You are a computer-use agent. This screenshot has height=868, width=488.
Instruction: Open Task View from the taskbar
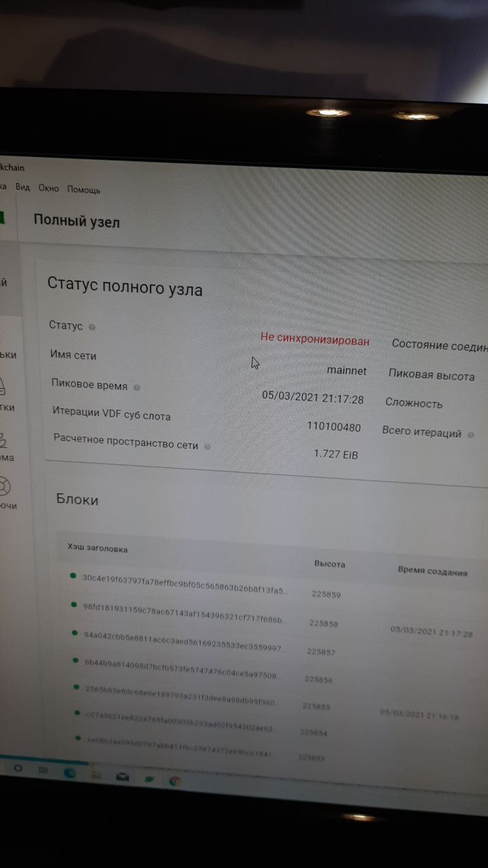click(43, 770)
